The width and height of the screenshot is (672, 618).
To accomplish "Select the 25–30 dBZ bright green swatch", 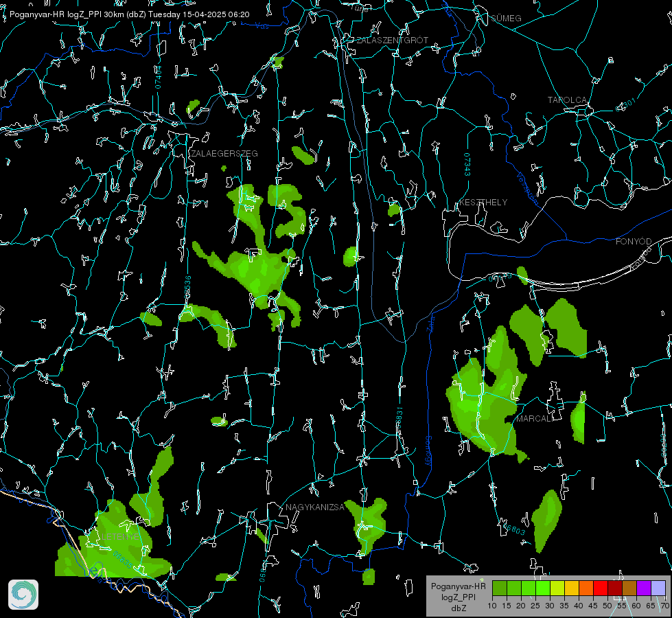I will [543, 588].
